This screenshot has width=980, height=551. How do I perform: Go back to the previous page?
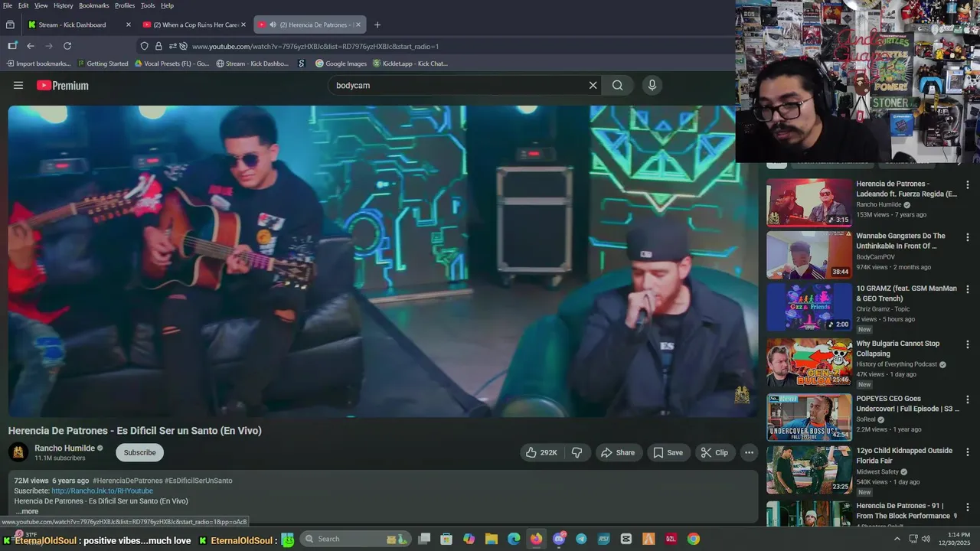pos(31,46)
